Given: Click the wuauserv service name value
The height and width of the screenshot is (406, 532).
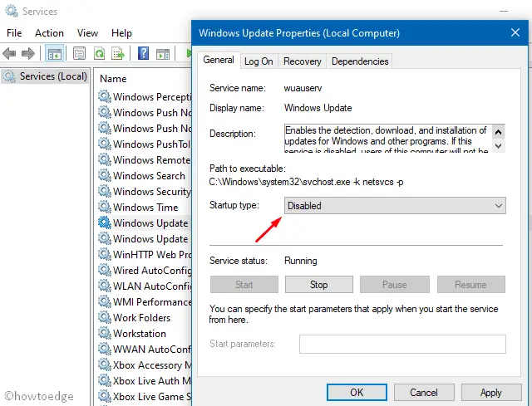Looking at the screenshot, I should 303,88.
